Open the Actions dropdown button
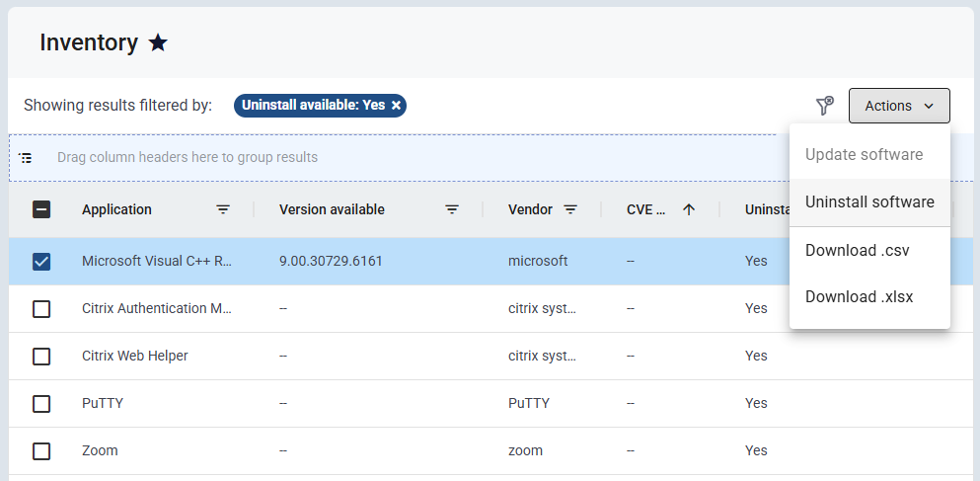Image resolution: width=980 pixels, height=481 pixels. pos(899,106)
